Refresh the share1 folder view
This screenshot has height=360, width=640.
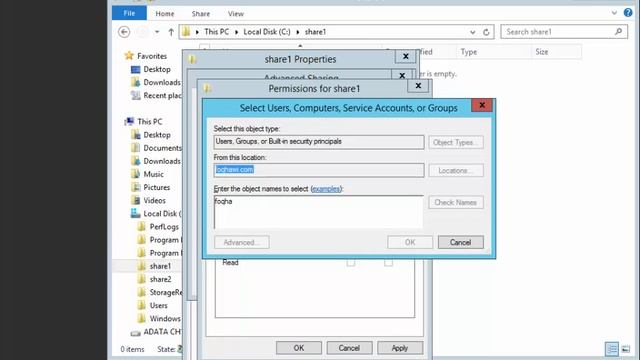point(486,32)
